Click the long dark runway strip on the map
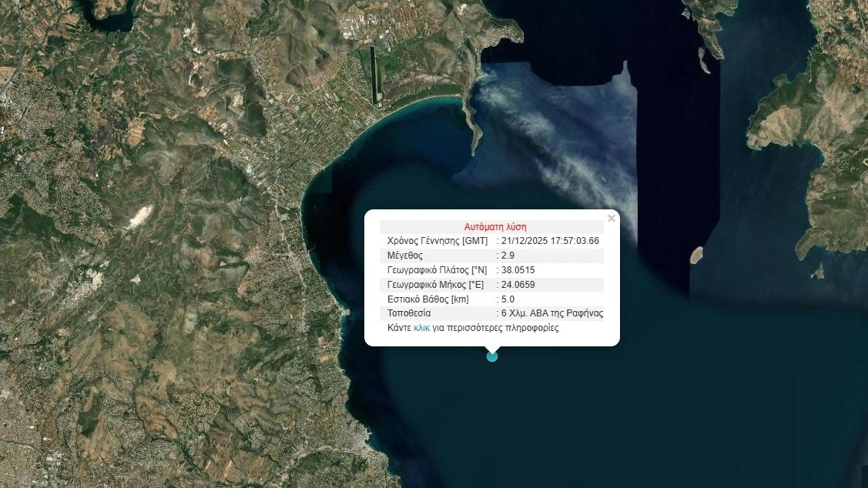Image resolution: width=868 pixels, height=488 pixels. click(x=375, y=75)
